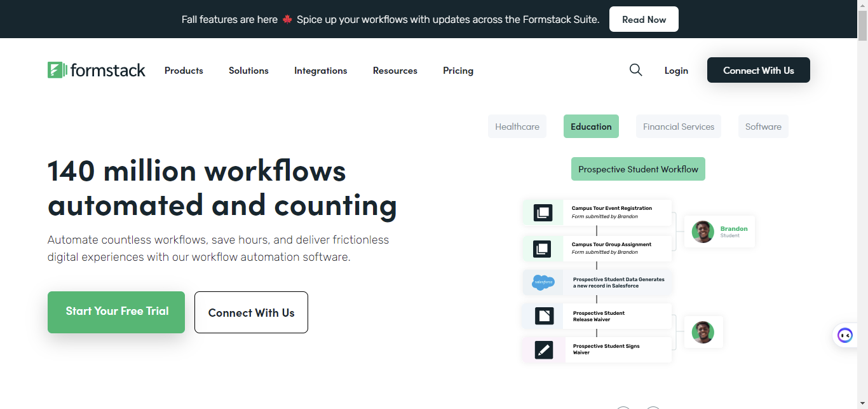The height and width of the screenshot is (409, 868).
Task: Click the Salesforce cloud icon
Action: coord(543,282)
